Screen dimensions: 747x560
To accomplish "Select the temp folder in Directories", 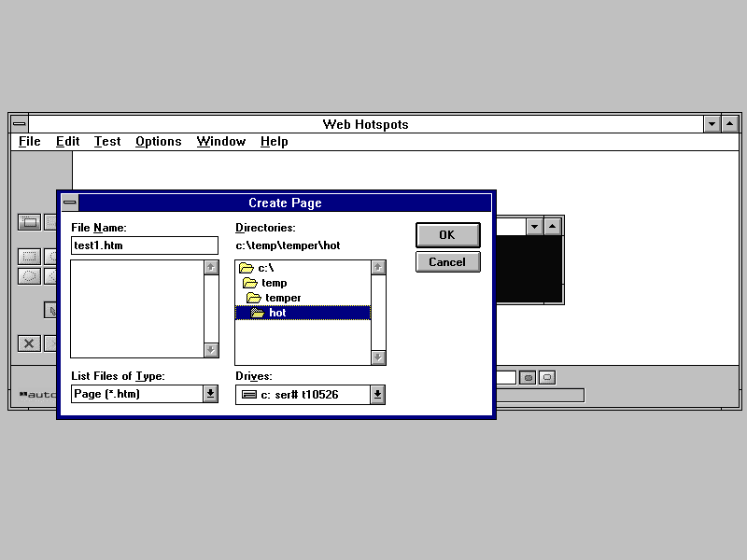I will pos(274,283).
